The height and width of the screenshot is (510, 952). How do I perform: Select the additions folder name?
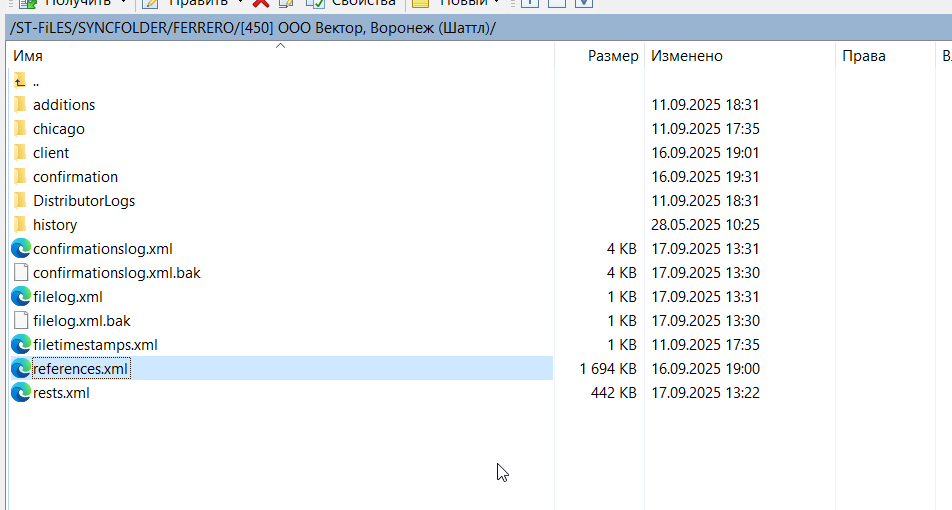(x=64, y=104)
